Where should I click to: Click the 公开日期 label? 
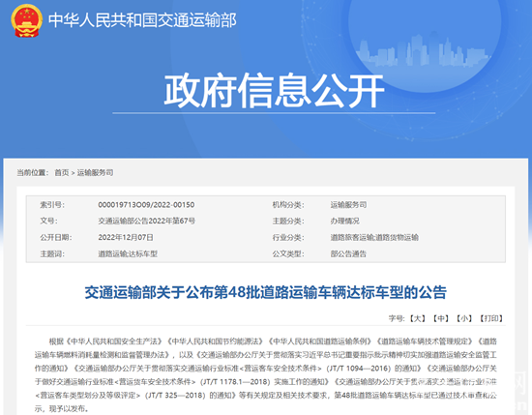(56, 238)
